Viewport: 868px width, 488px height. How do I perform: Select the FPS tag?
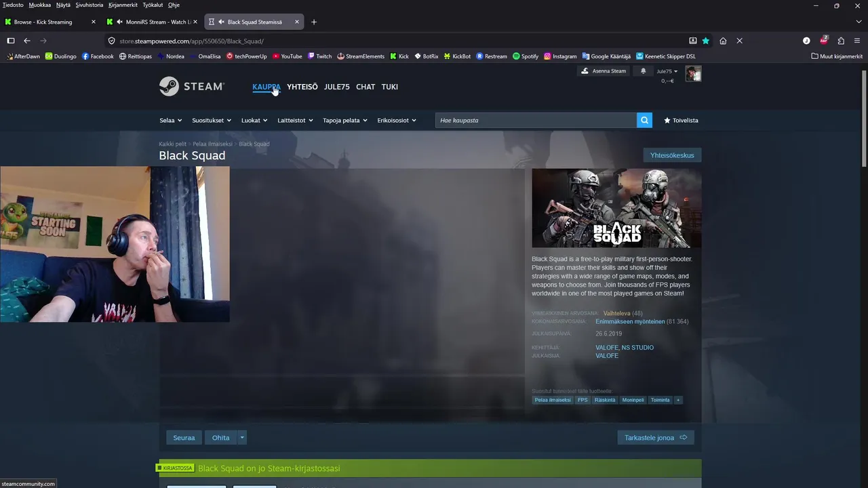pos(583,400)
